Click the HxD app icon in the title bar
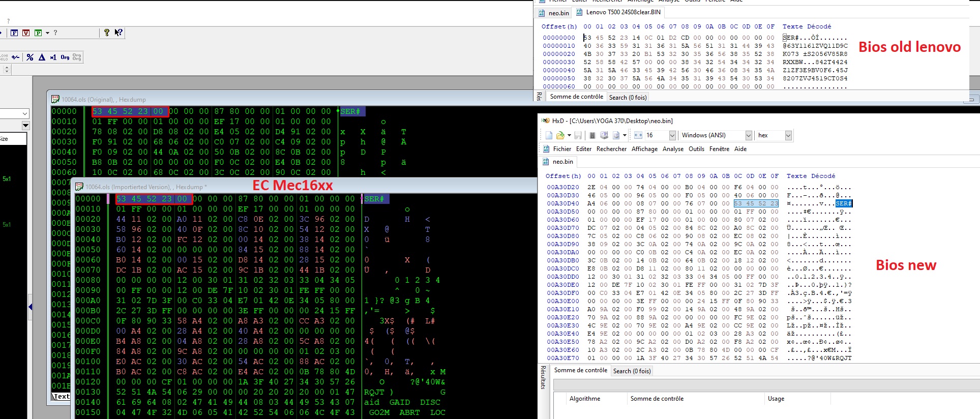The height and width of the screenshot is (419, 980). click(x=546, y=121)
